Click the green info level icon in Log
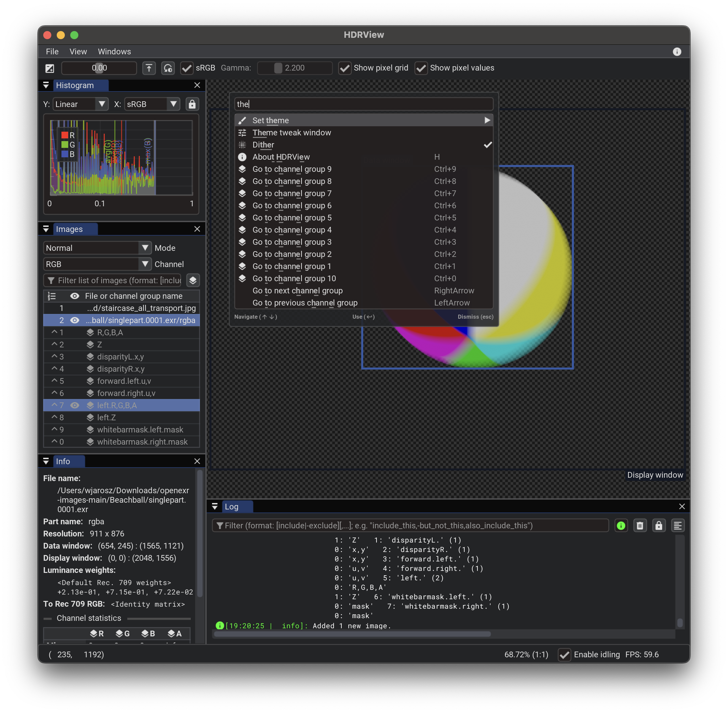This screenshot has width=728, height=713. (x=621, y=526)
